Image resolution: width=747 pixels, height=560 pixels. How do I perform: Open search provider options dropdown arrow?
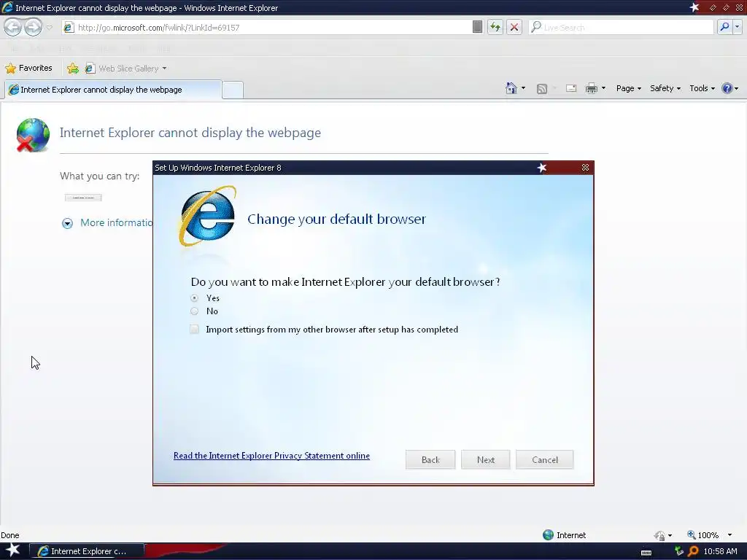coord(737,27)
